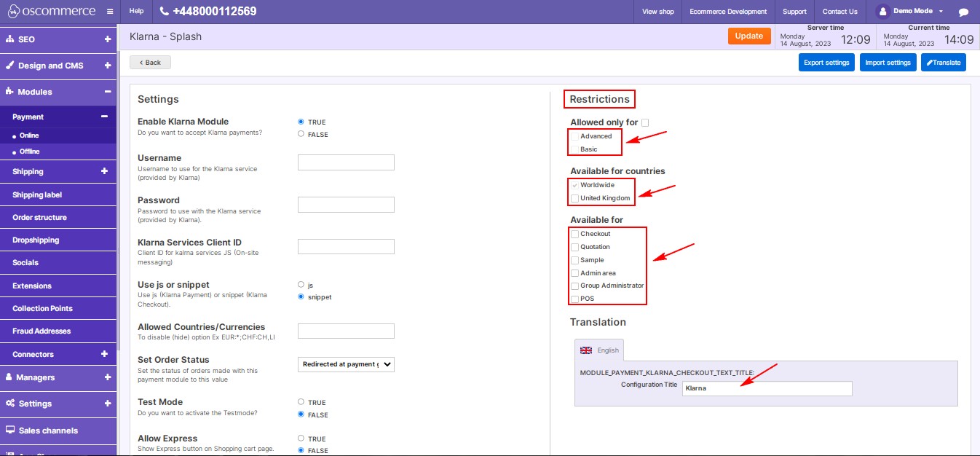
Task: Select the js radio option
Action: pos(301,284)
